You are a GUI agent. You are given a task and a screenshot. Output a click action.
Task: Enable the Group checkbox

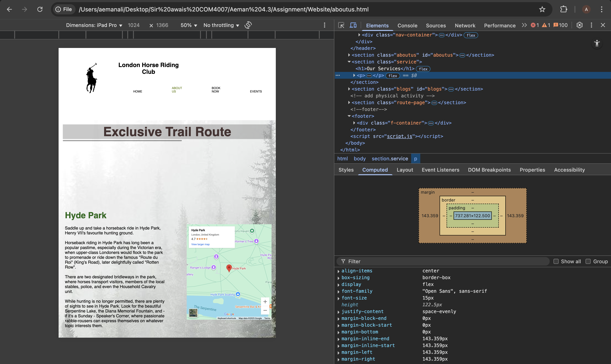pyautogui.click(x=588, y=262)
